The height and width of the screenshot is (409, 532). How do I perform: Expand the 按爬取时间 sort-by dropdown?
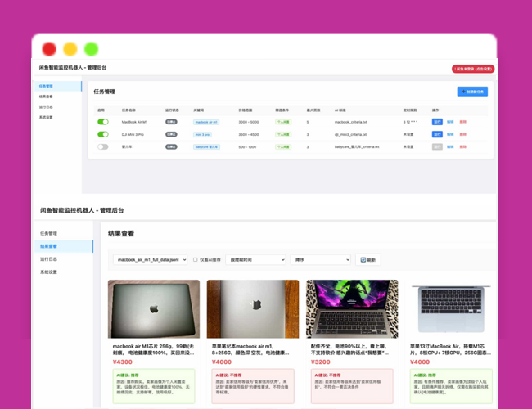255,259
